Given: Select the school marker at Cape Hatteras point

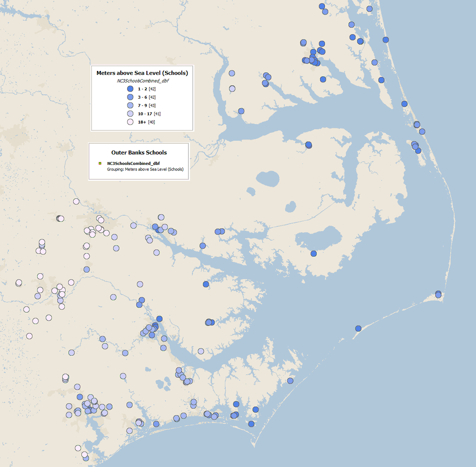Looking at the screenshot, I should click(438, 294).
